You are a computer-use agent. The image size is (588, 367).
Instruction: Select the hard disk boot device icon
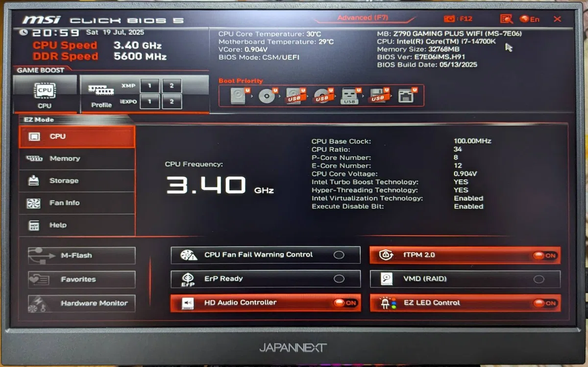click(238, 96)
